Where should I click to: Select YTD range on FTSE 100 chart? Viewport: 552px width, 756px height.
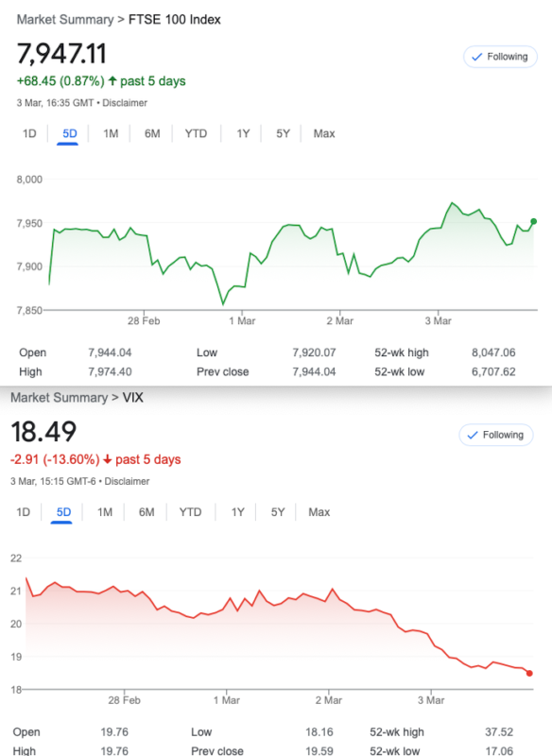[x=196, y=133]
